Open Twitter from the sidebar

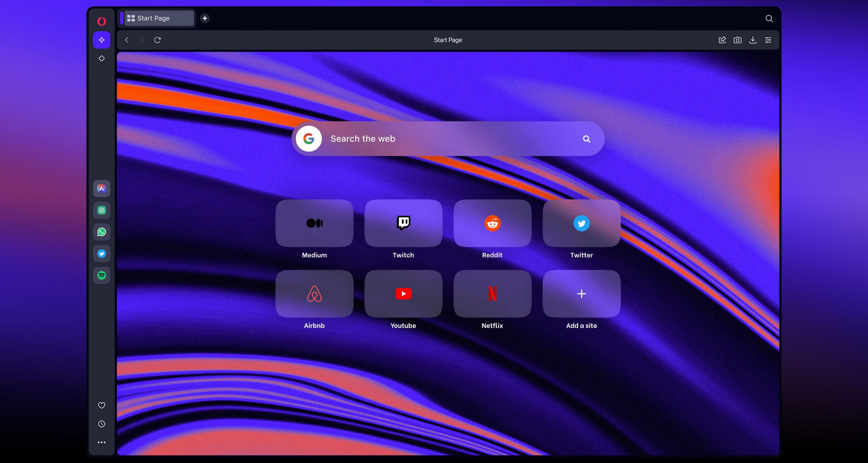(x=101, y=254)
